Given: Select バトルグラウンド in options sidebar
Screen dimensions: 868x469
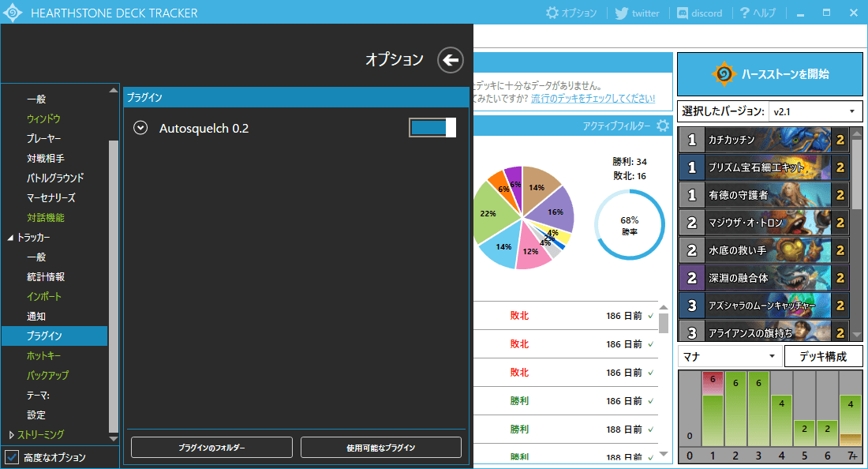Looking at the screenshot, I should (55, 178).
